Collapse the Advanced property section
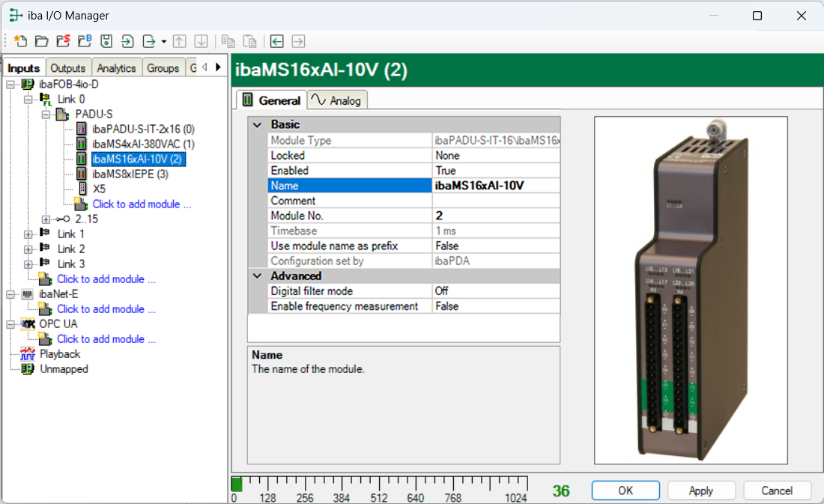Image resolution: width=824 pixels, height=504 pixels. (258, 276)
